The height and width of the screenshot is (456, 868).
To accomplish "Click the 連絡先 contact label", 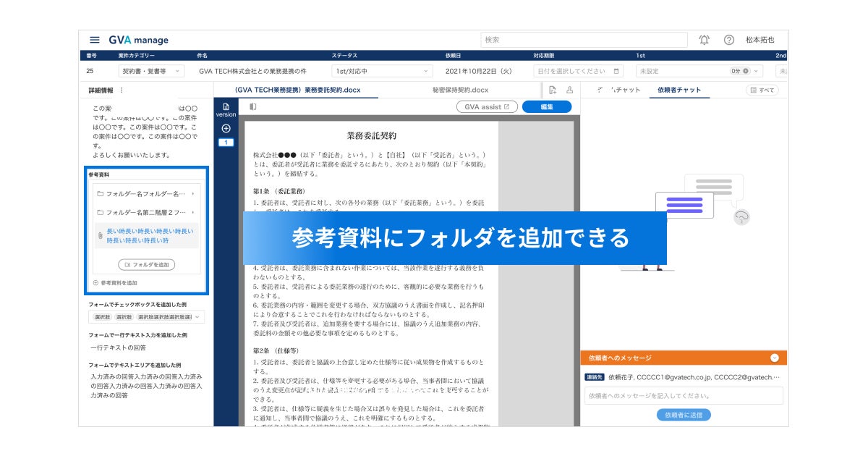I will [595, 377].
